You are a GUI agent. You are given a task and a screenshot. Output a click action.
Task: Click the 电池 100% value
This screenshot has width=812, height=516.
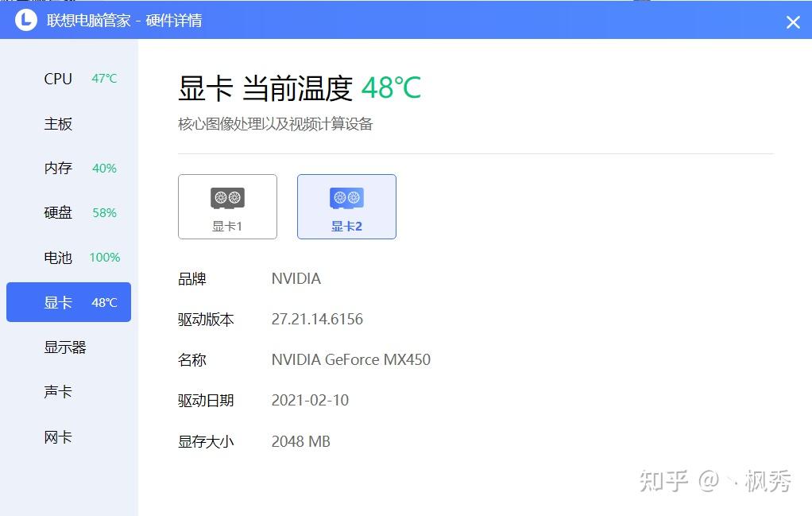click(105, 258)
